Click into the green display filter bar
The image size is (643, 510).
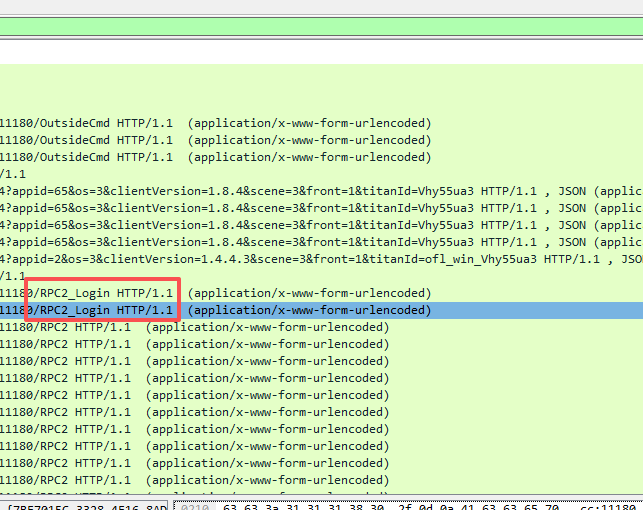322,27
